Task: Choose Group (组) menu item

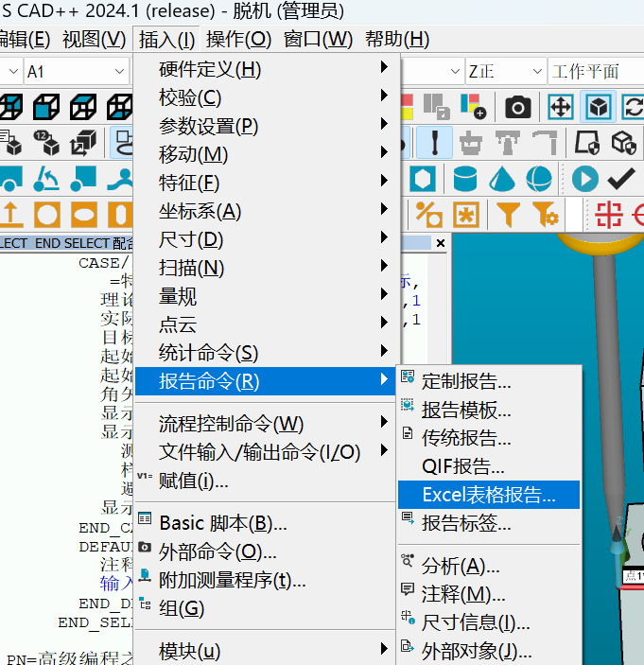Action: point(267,608)
